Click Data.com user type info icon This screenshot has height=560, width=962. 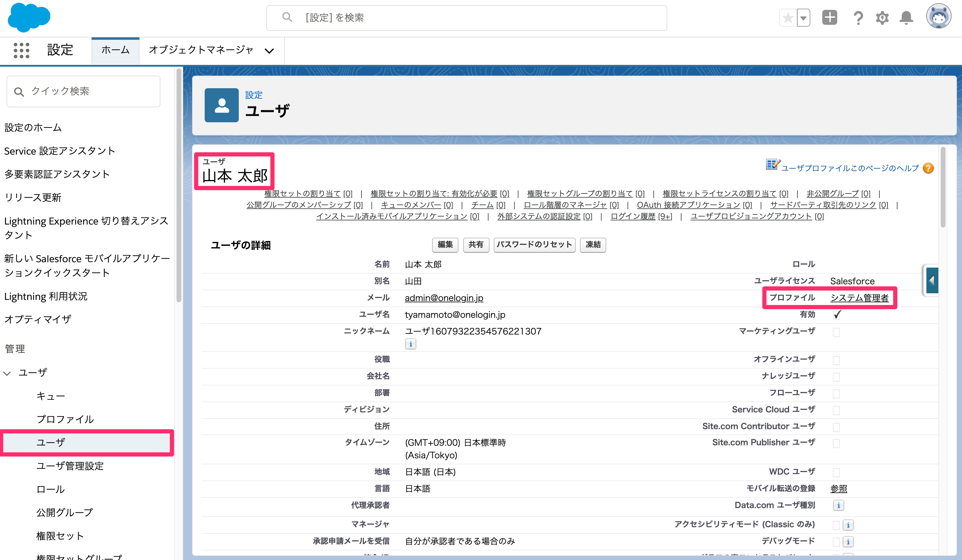click(x=838, y=505)
